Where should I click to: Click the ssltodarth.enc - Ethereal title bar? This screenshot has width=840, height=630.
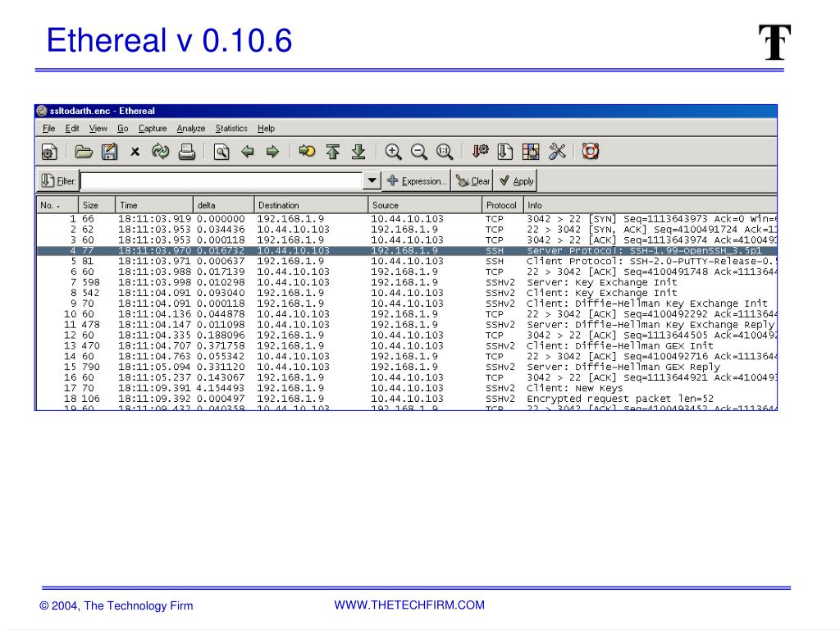406,111
